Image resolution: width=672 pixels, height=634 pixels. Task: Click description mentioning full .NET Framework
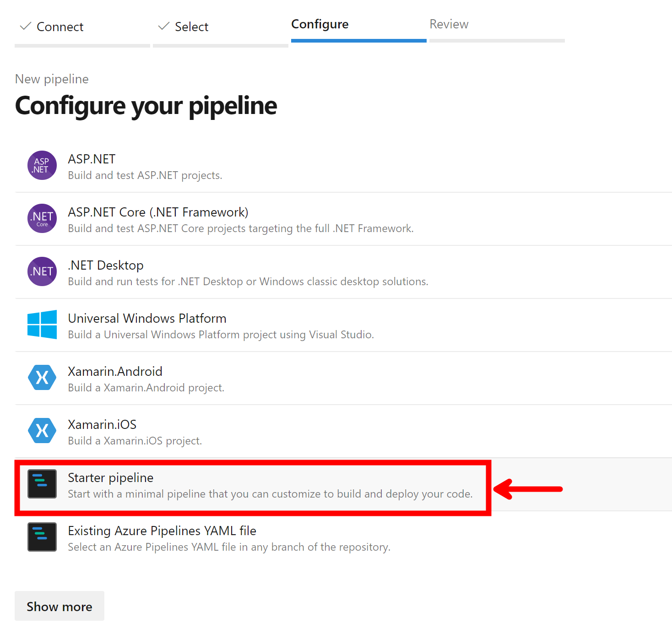click(241, 228)
